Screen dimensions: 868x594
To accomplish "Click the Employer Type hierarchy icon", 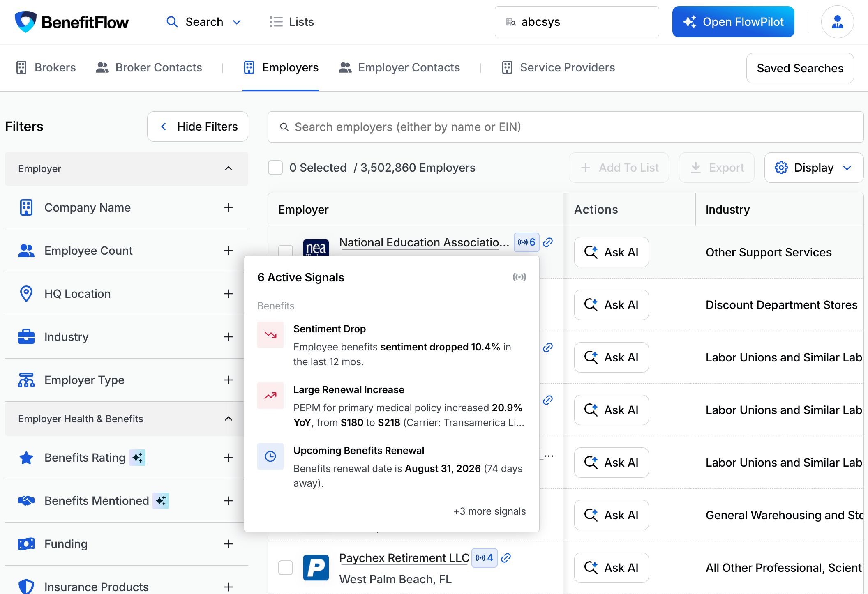I will click(x=26, y=380).
